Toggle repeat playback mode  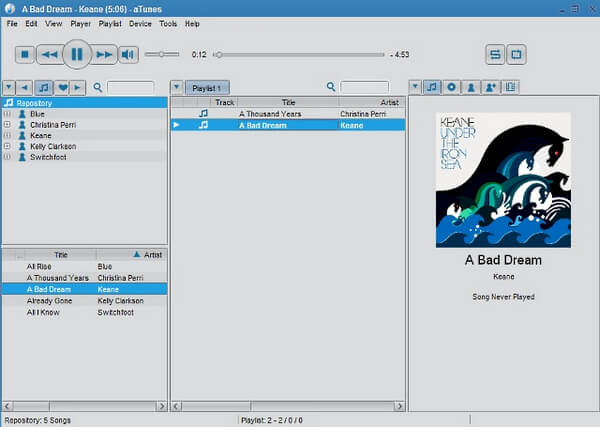[x=516, y=54]
